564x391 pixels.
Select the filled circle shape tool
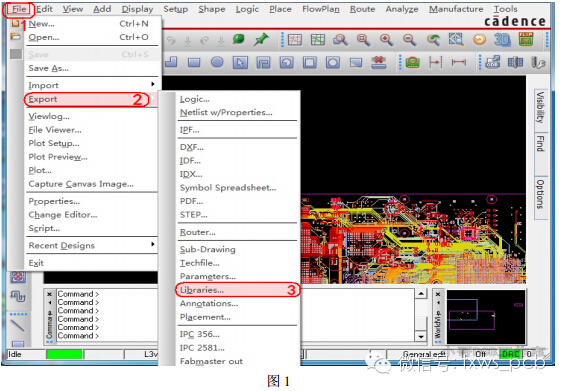pos(217,63)
